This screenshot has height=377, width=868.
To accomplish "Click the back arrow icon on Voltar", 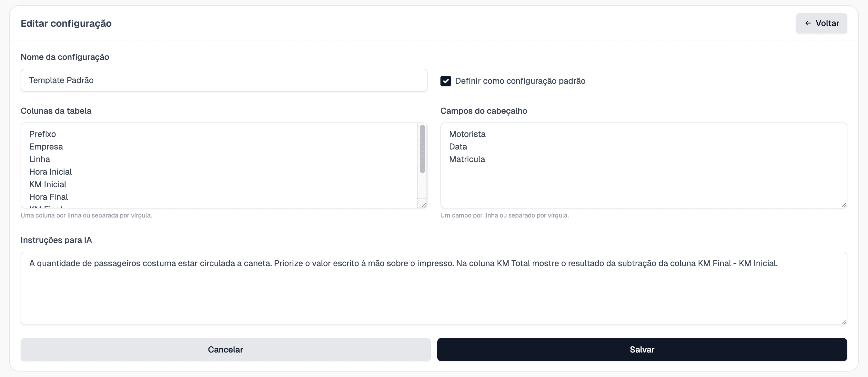I will point(808,23).
